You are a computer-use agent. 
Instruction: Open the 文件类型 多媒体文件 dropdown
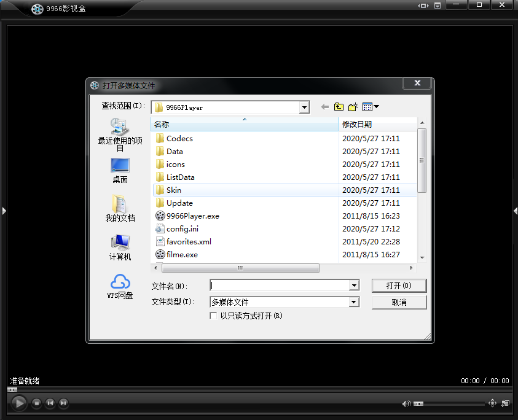[354, 301]
